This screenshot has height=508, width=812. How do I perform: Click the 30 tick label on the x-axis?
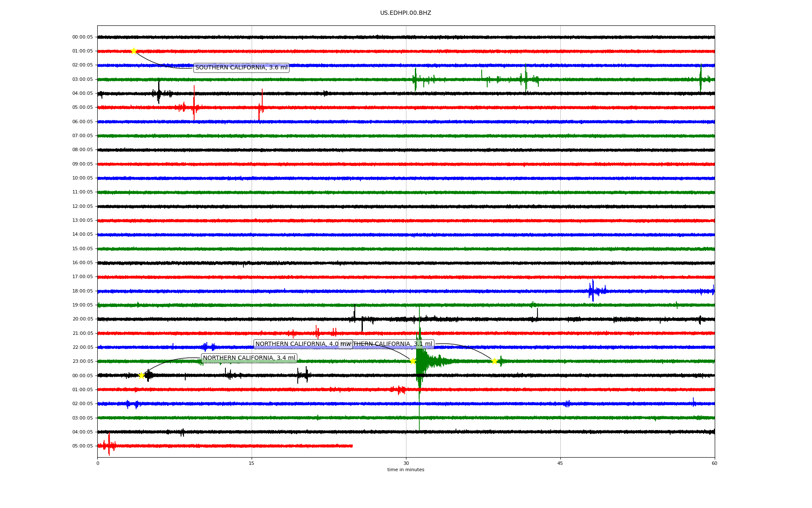pos(406,463)
